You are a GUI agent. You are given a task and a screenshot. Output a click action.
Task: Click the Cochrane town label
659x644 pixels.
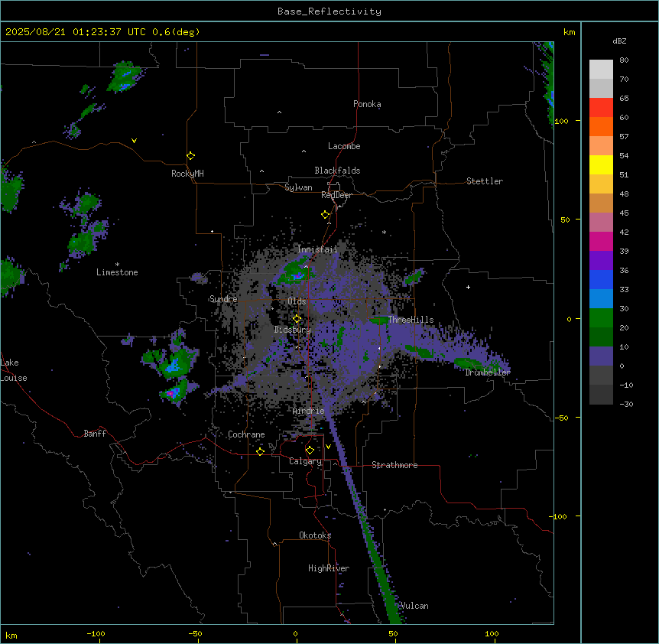pyautogui.click(x=246, y=434)
